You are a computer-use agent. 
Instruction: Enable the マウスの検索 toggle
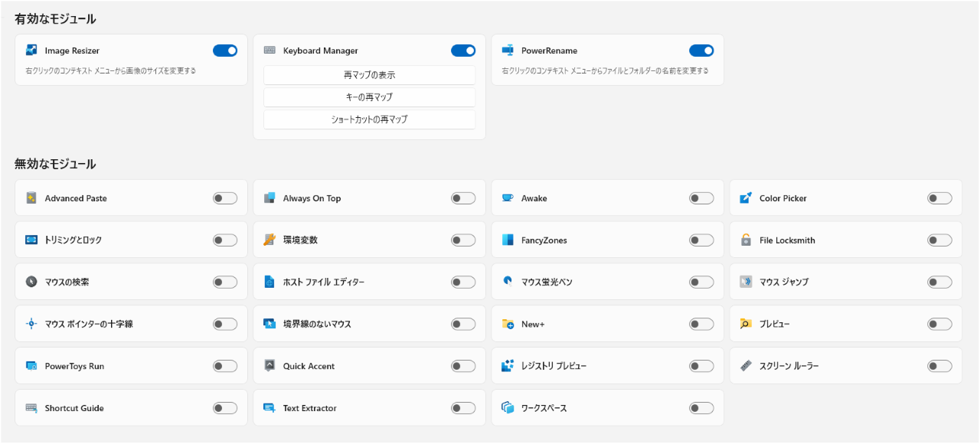coord(225,282)
